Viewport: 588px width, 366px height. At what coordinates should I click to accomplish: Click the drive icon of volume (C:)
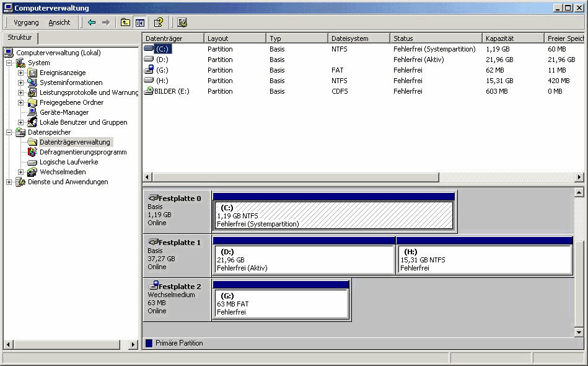click(x=149, y=48)
